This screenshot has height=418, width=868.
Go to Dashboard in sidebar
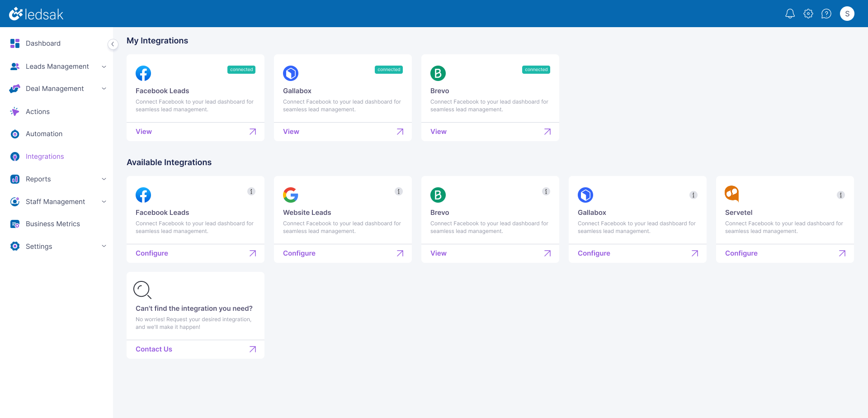(43, 43)
